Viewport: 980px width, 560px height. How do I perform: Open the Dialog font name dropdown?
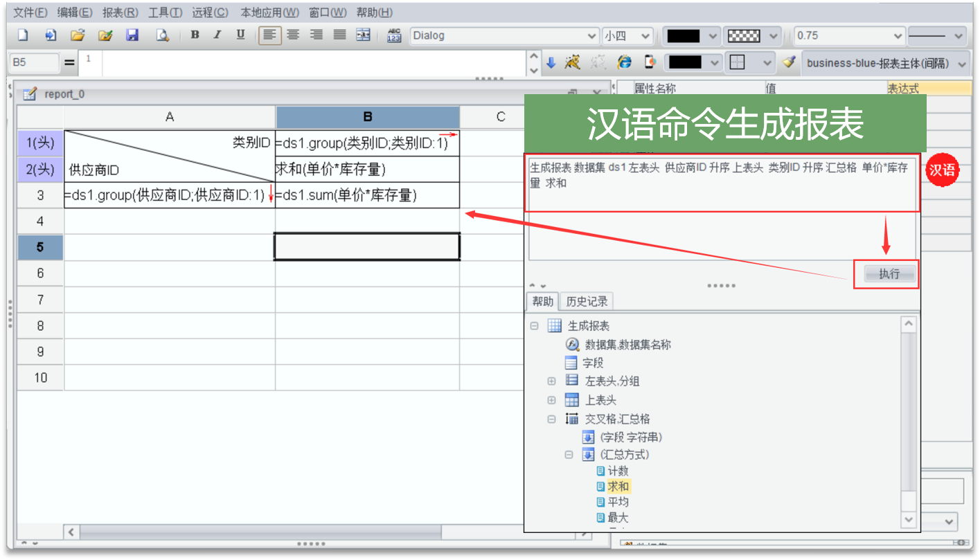(591, 36)
